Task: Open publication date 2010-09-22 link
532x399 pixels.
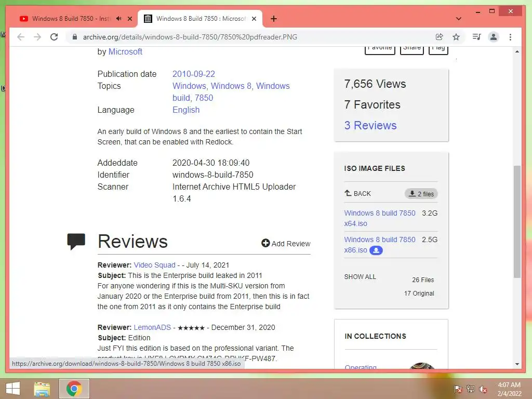Action: pos(194,74)
